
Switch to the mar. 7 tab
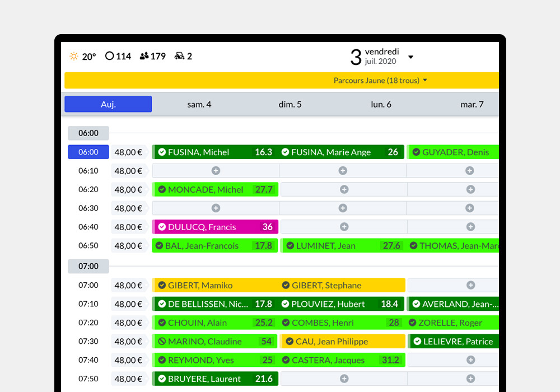[472, 104]
